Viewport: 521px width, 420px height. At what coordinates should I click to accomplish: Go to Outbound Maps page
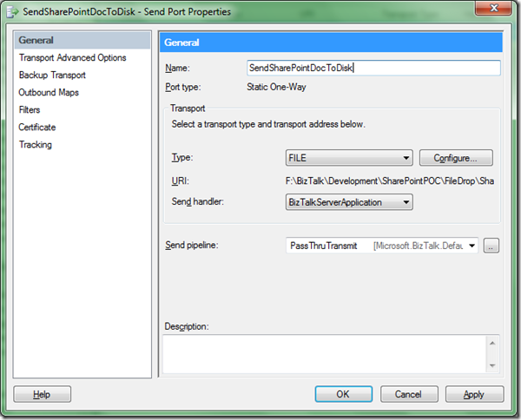pos(49,92)
